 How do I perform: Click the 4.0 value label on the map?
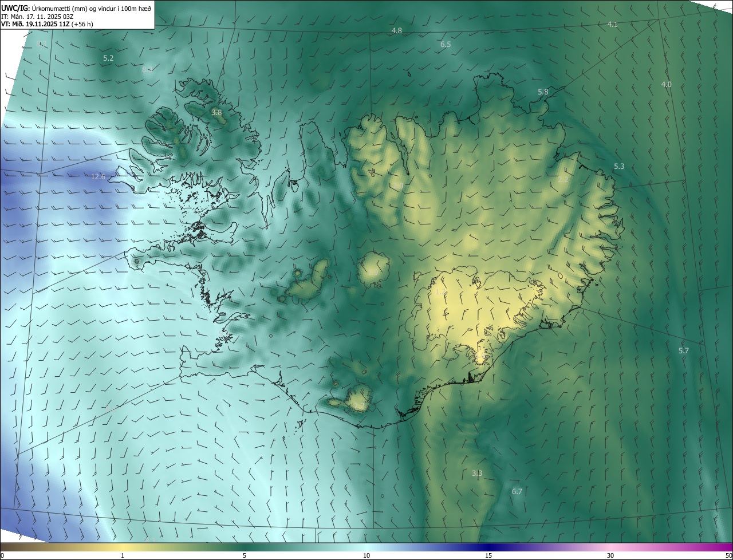tap(667, 84)
